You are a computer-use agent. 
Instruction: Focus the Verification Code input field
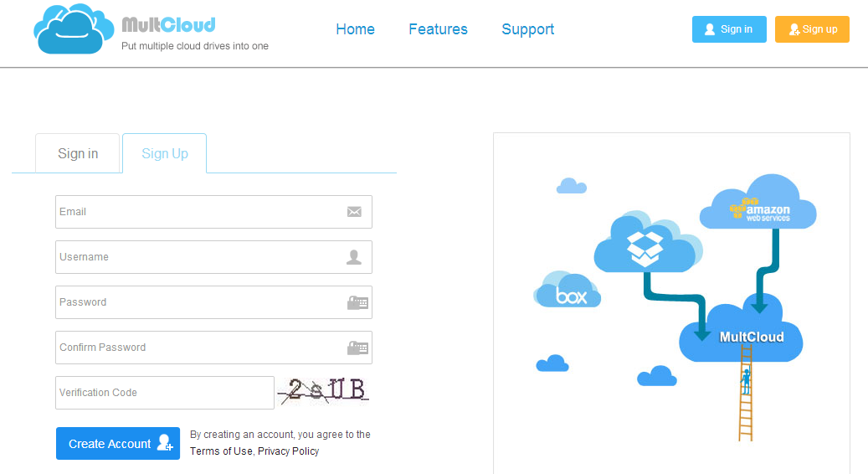pos(165,393)
